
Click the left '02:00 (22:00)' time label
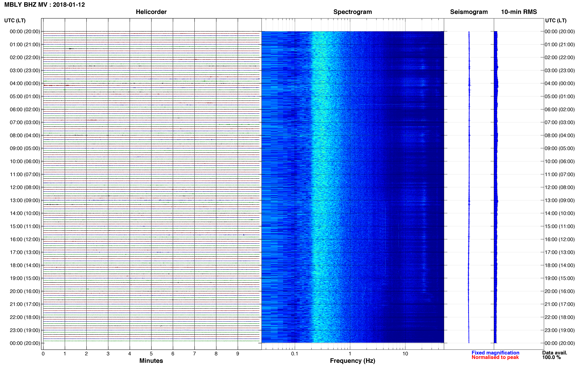tap(25, 57)
